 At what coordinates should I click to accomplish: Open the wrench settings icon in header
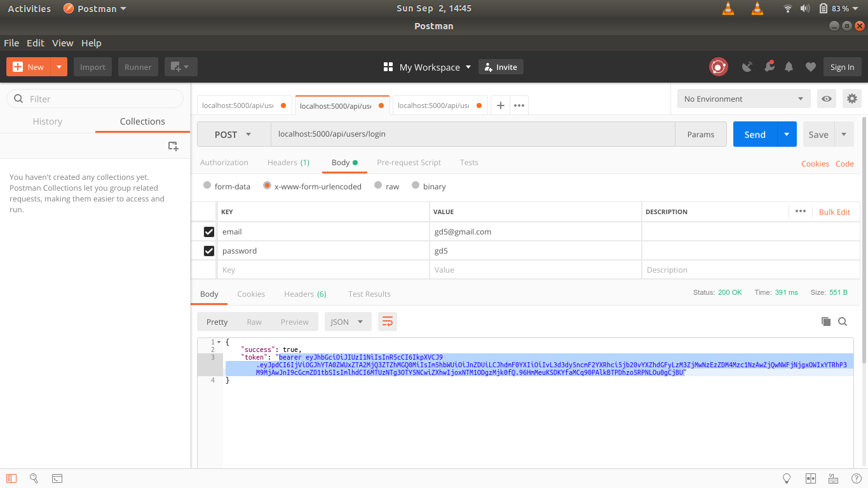click(769, 67)
